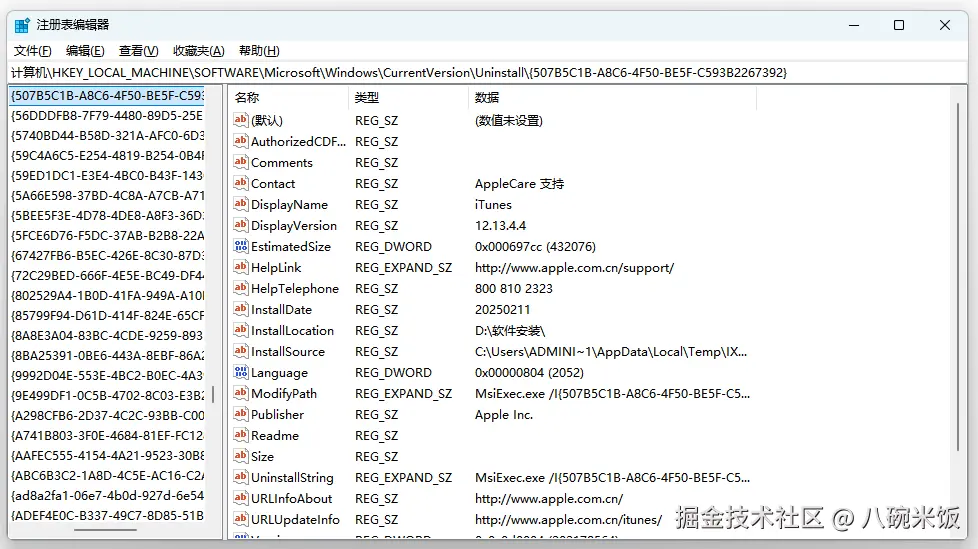Select the {A741B803-3F0E-4684 key
978x549 pixels.
107,435
